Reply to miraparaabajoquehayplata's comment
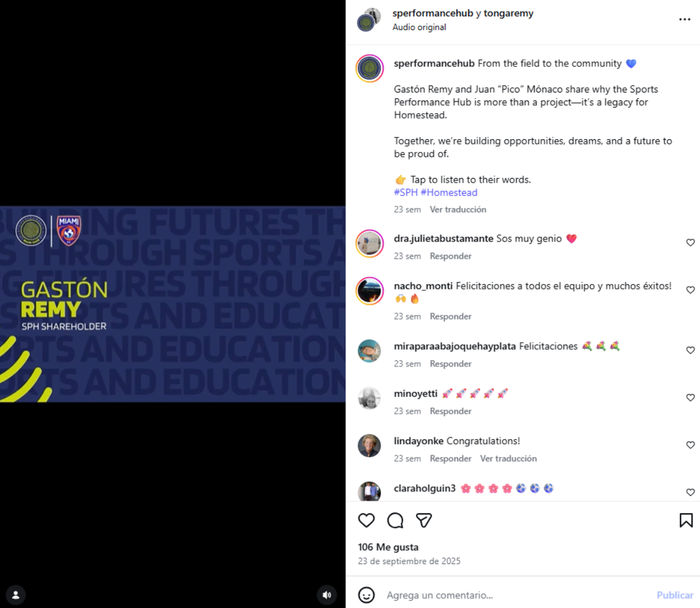700x608 pixels. click(x=450, y=364)
